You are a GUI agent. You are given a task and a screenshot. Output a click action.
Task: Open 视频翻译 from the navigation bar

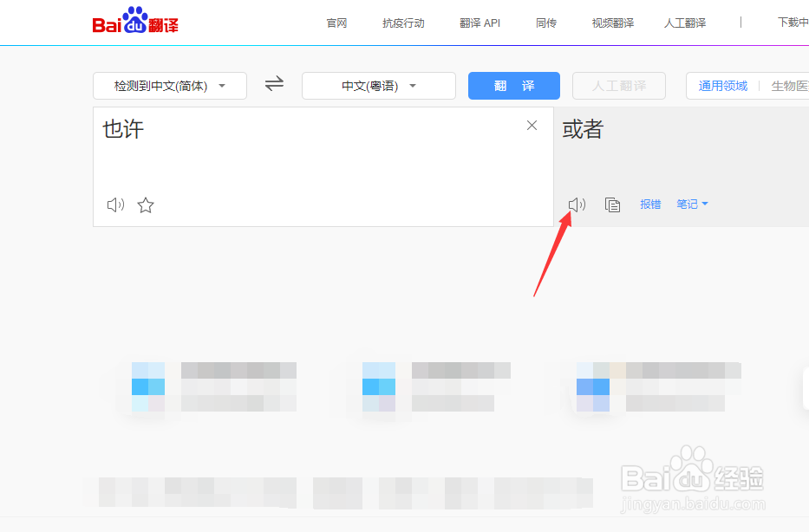pyautogui.click(x=612, y=23)
